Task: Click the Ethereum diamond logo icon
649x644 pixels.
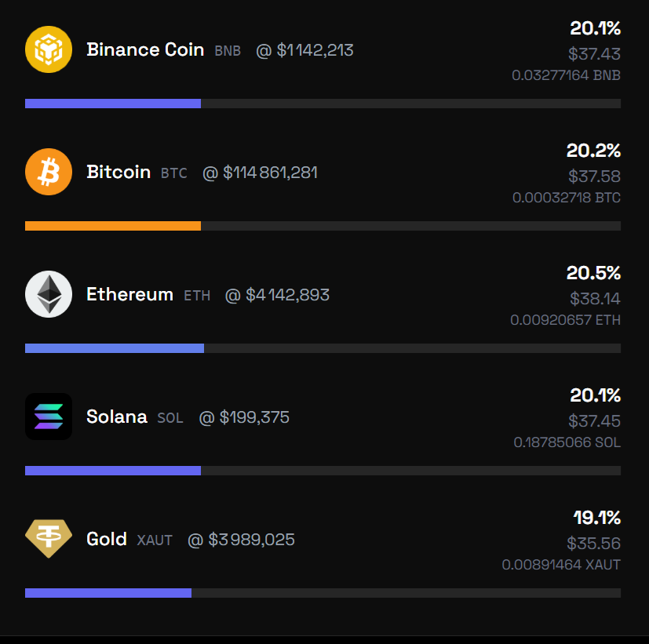Action: (49, 294)
